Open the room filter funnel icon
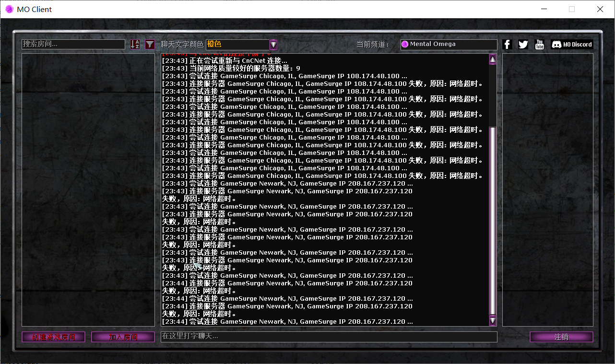 coord(150,45)
